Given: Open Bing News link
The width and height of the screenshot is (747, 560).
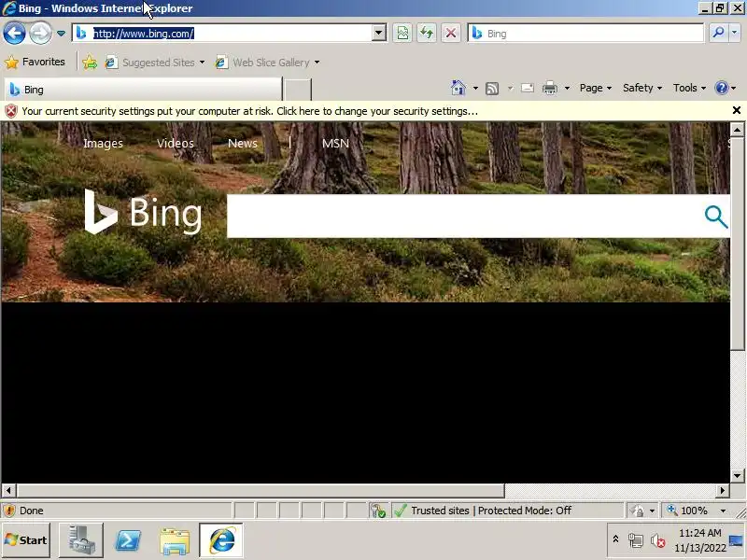Looking at the screenshot, I should pyautogui.click(x=243, y=144).
